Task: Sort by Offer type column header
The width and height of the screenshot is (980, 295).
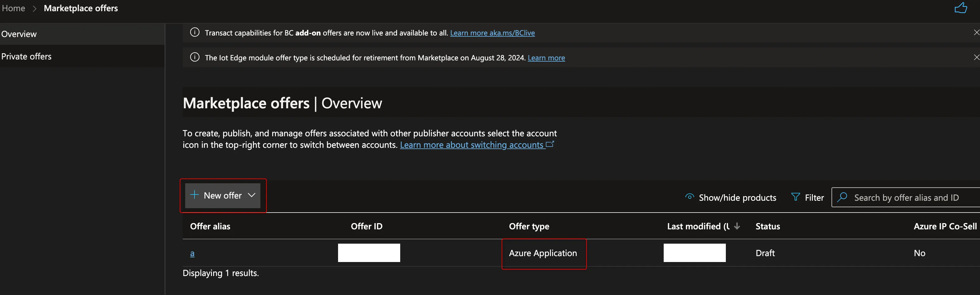Action: [529, 227]
